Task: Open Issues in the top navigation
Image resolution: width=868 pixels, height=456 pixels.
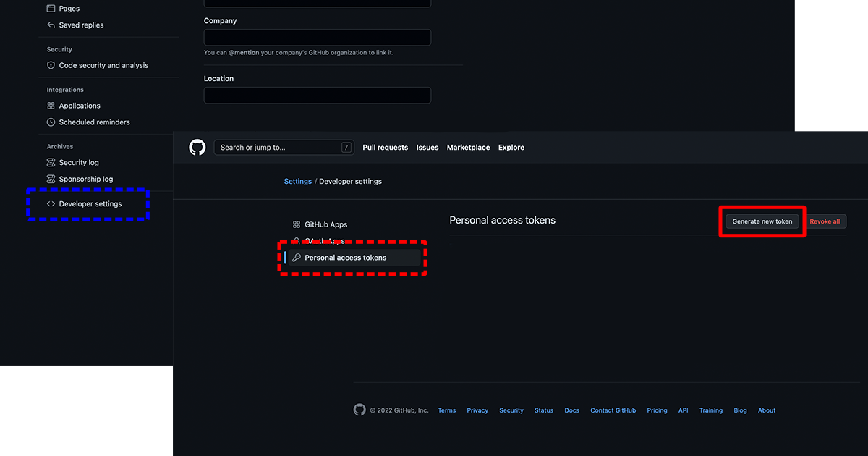Action: pyautogui.click(x=427, y=148)
